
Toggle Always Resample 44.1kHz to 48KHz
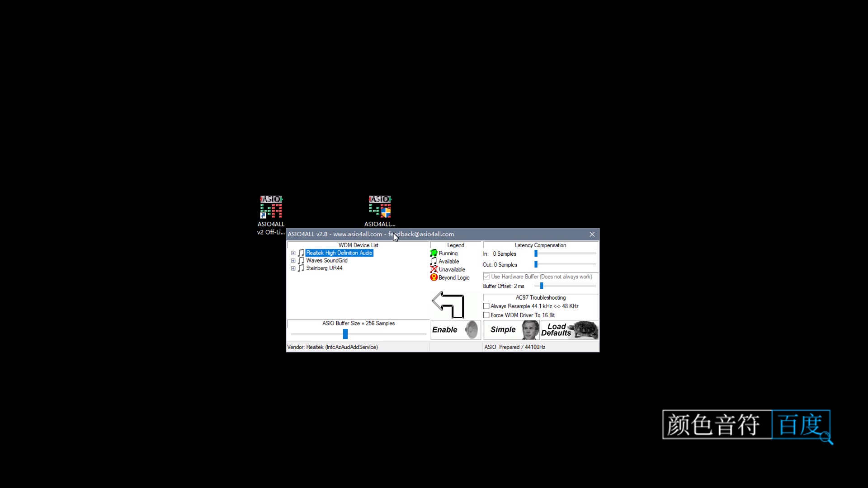coord(486,305)
